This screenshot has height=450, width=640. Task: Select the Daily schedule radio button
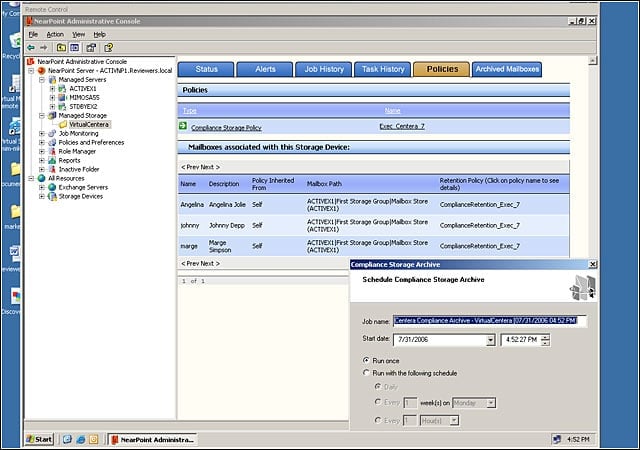[378, 386]
